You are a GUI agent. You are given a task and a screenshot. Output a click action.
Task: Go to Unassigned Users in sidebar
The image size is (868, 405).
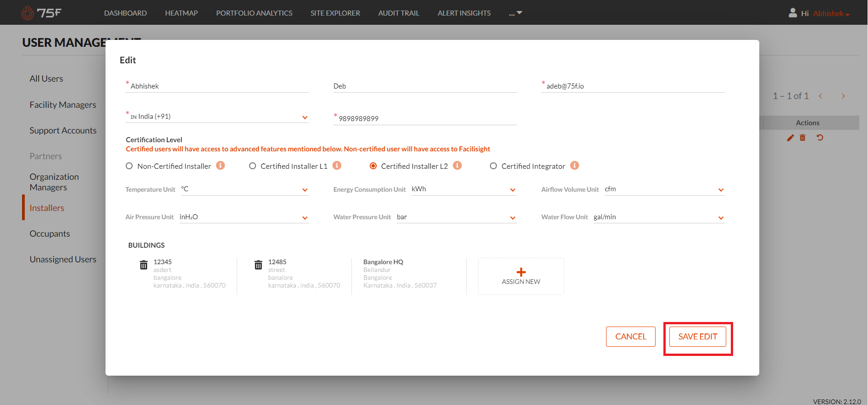[x=63, y=259]
